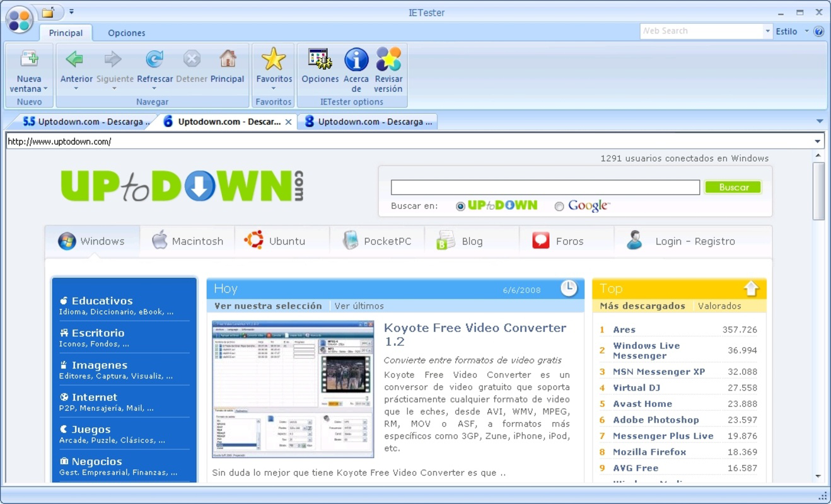Open the Juegos category link

(91, 430)
